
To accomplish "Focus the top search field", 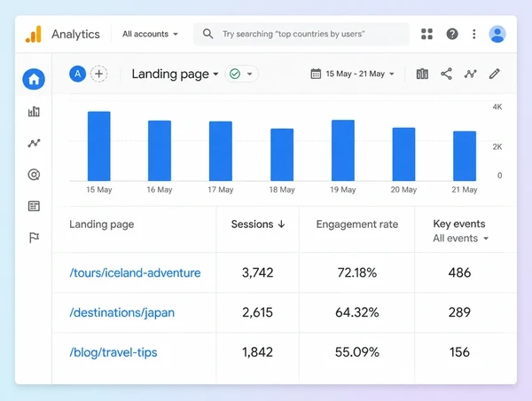I will point(301,34).
